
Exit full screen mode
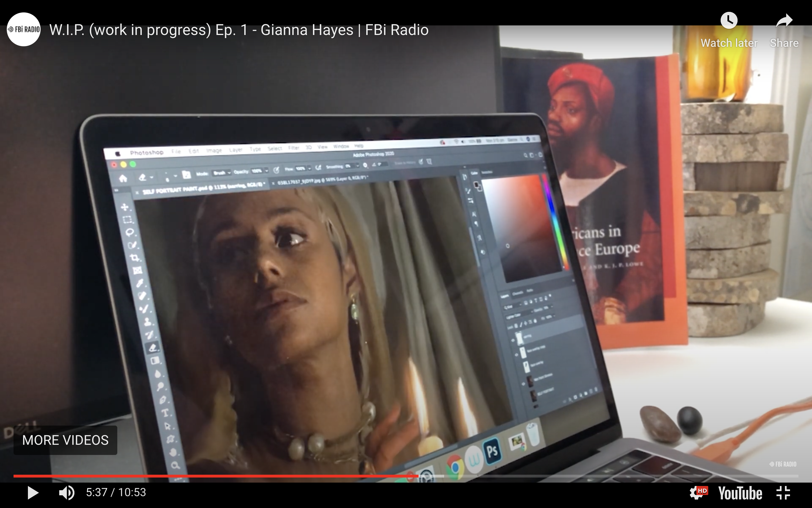coord(784,493)
